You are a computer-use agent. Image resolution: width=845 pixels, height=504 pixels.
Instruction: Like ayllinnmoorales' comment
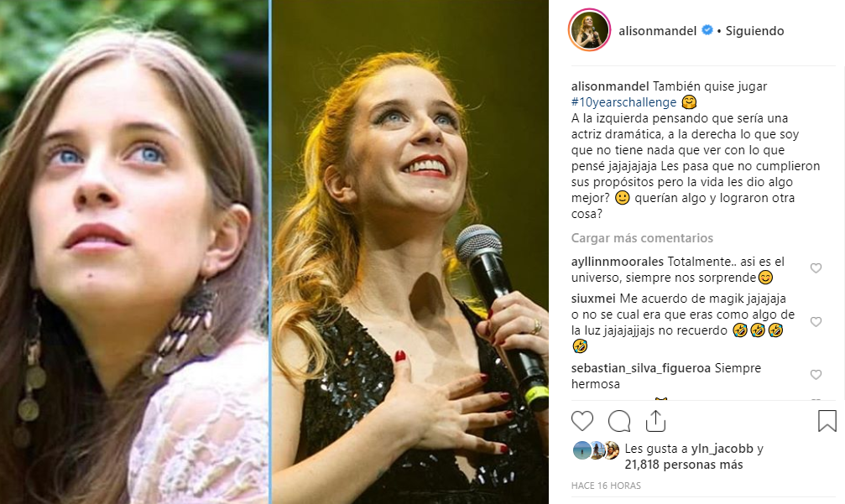816,268
